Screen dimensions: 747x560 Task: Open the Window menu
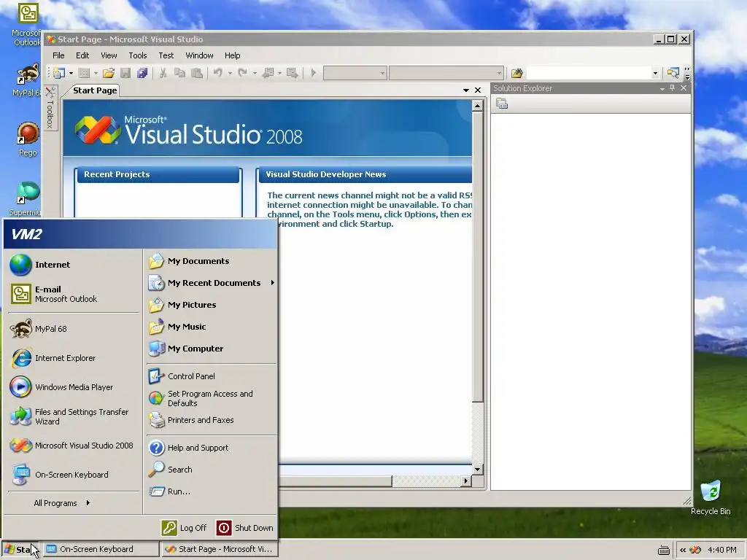[x=199, y=55]
